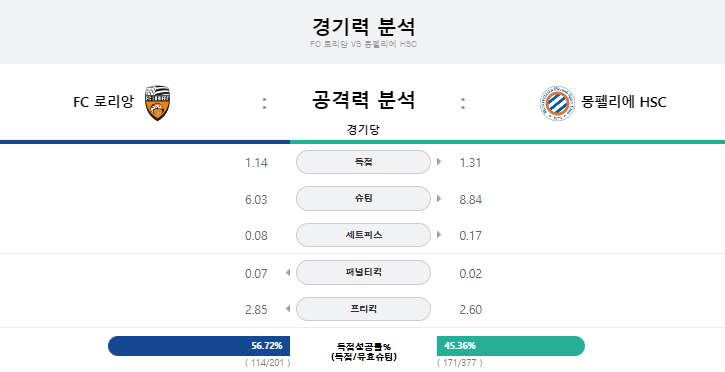Image resolution: width=725 pixels, height=372 pixels.
Task: Click the 몽펠리에 HSC team name
Action: 624,102
